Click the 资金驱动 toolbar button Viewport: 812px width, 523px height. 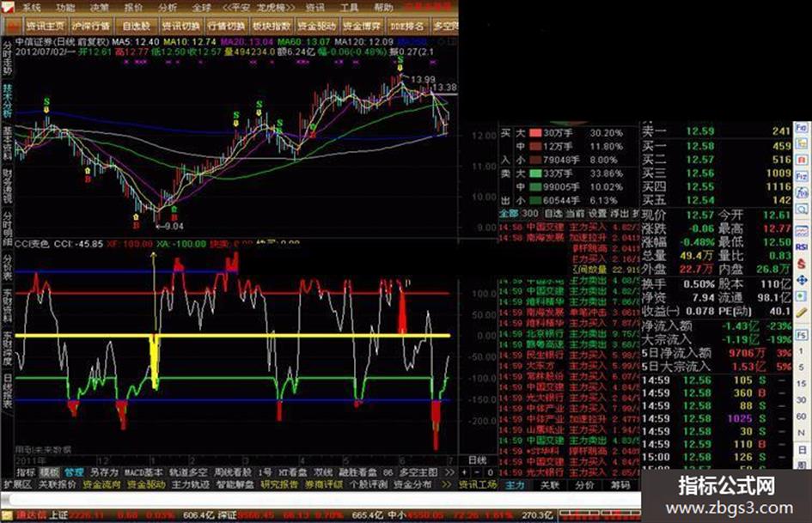317,26
